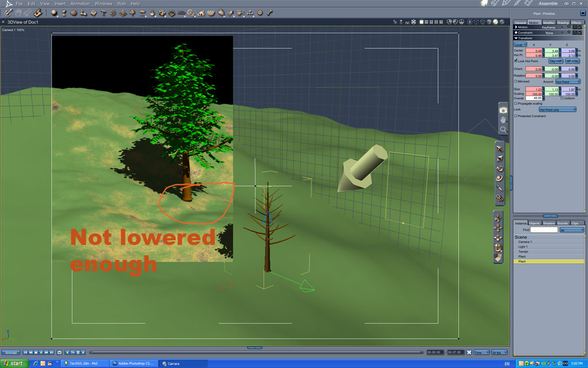Select the sphere primitive tool

55,13
